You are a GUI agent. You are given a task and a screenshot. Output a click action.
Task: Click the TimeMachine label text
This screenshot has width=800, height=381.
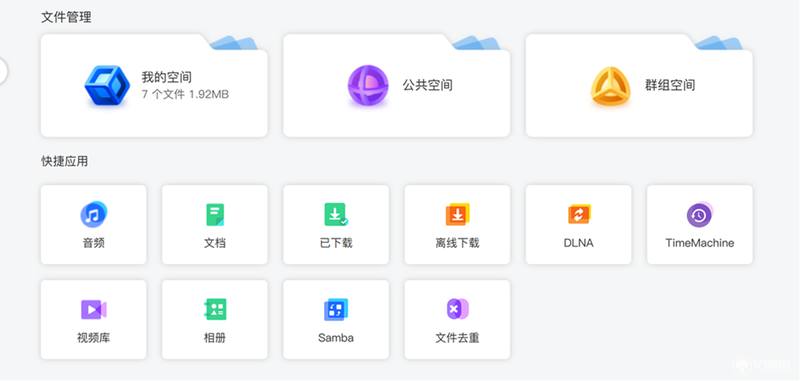click(x=700, y=243)
